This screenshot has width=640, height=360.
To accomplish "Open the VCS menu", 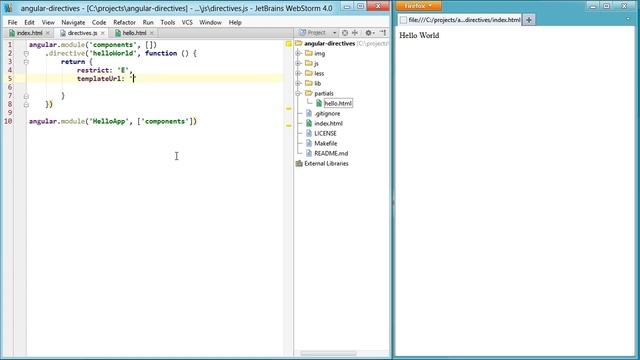I will (x=187, y=22).
